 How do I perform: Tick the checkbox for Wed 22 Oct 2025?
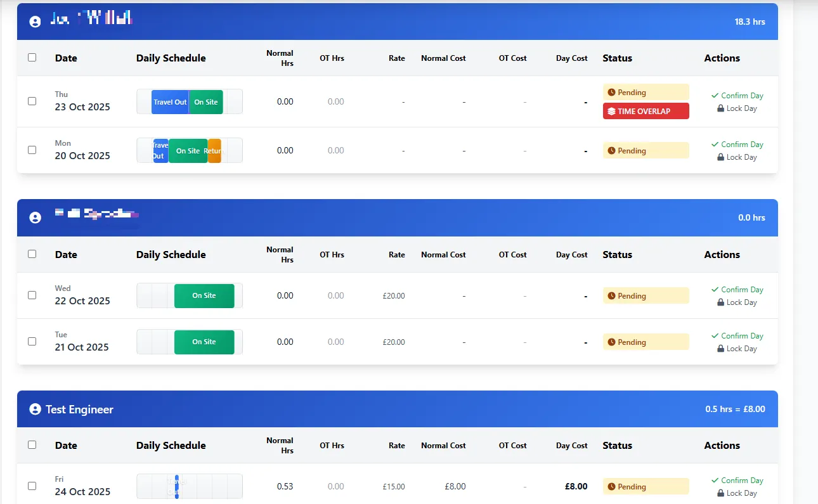coord(32,295)
